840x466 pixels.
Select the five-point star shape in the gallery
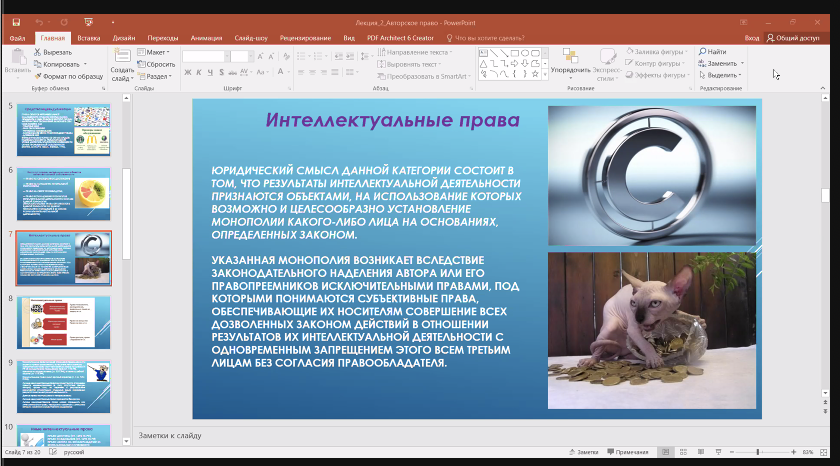click(535, 74)
